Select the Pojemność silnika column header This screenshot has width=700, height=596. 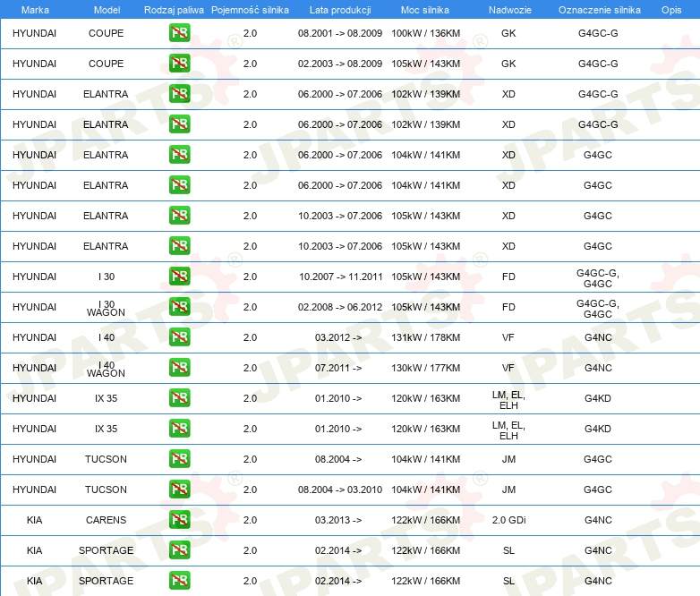click(250, 9)
